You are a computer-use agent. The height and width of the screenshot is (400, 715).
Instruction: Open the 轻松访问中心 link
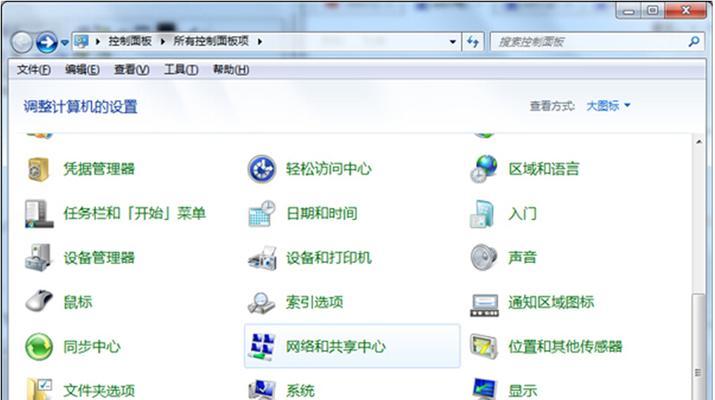[x=329, y=169]
